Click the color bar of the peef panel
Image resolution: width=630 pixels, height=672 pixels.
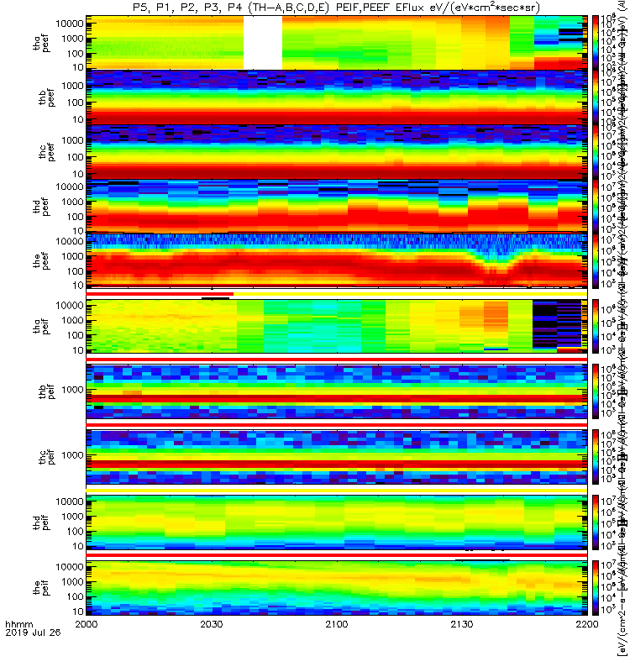[x=596, y=260]
